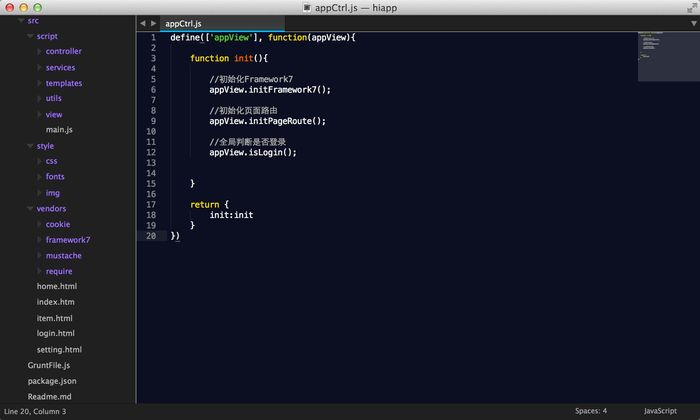Image resolution: width=700 pixels, height=420 pixels.
Task: Open the GruntFile.js file
Action: 49,365
